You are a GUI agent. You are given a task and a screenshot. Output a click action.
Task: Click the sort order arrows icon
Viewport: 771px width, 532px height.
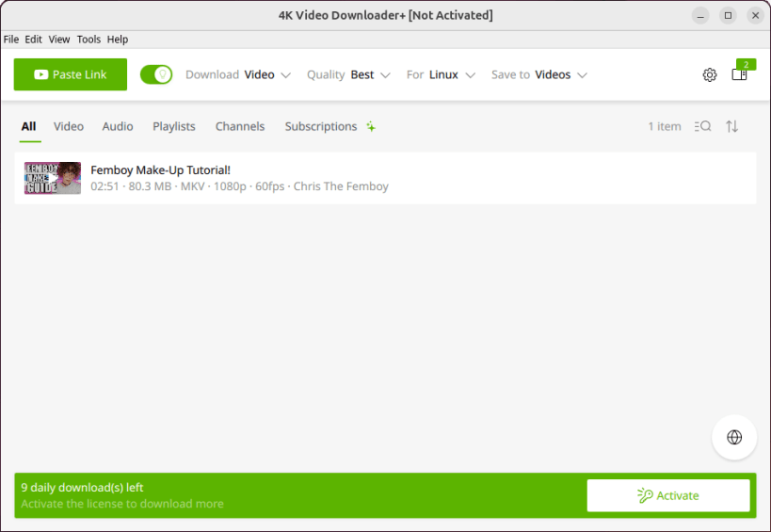[731, 126]
